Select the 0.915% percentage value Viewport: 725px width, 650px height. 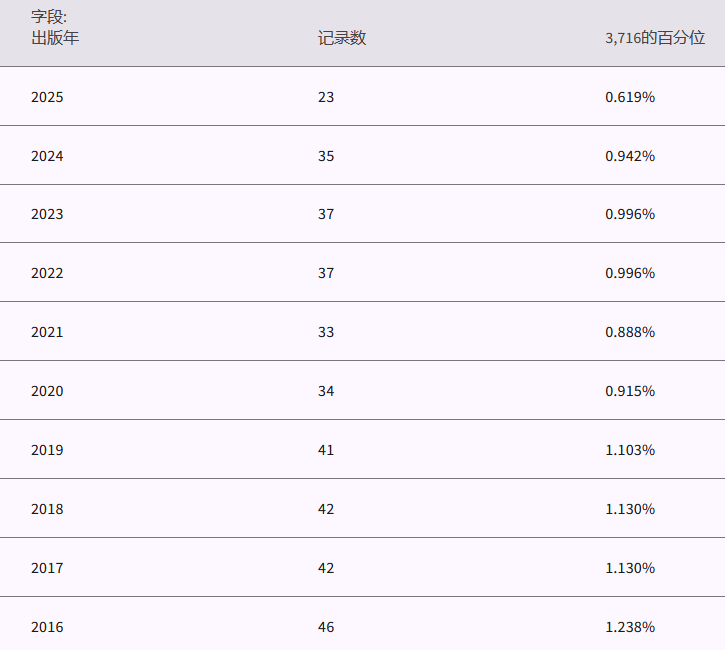pos(630,391)
